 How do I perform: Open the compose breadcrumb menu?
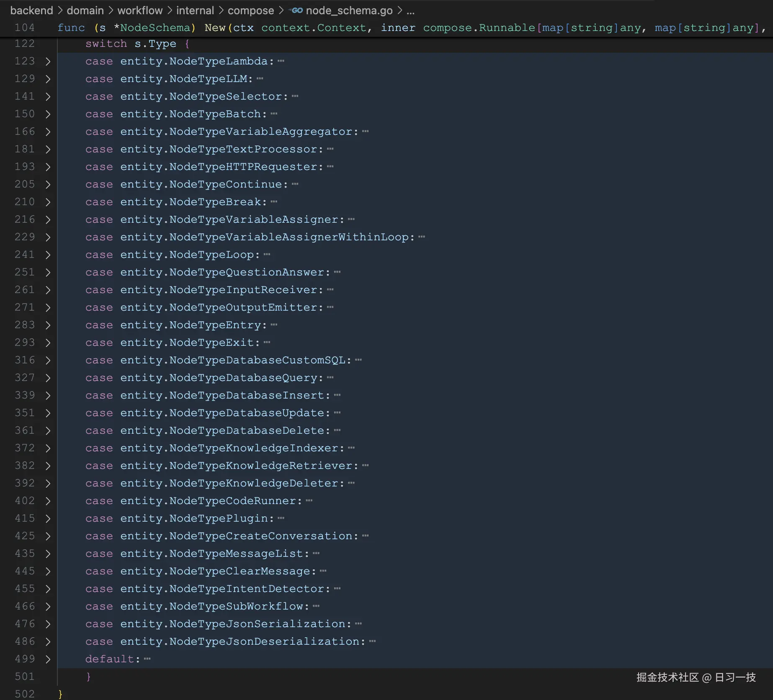pyautogui.click(x=250, y=10)
